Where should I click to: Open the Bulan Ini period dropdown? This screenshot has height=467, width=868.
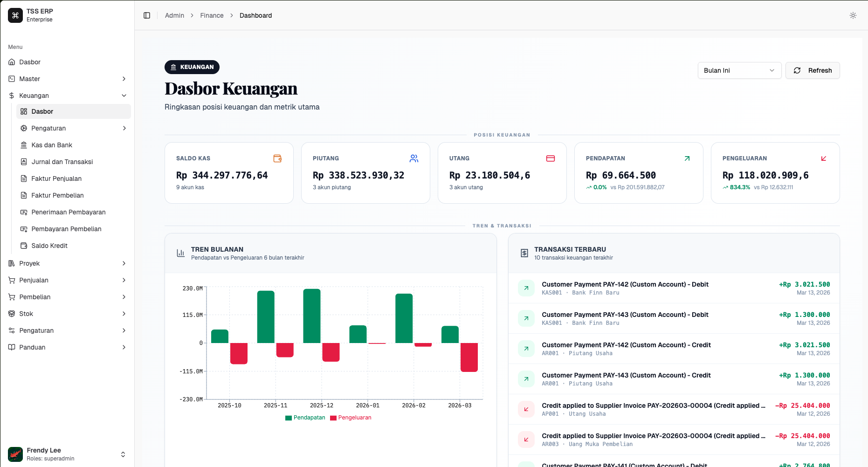point(739,70)
